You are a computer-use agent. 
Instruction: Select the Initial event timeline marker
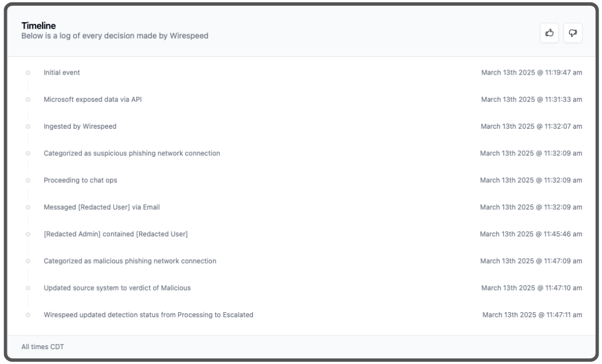click(x=28, y=73)
